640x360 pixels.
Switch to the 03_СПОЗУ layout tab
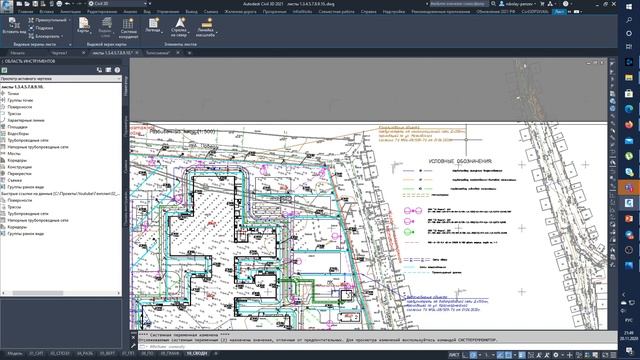click(x=60, y=353)
